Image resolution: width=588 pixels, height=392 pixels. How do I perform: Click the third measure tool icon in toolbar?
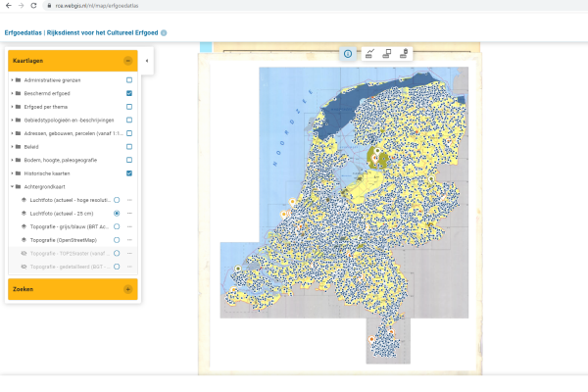pyautogui.click(x=404, y=54)
